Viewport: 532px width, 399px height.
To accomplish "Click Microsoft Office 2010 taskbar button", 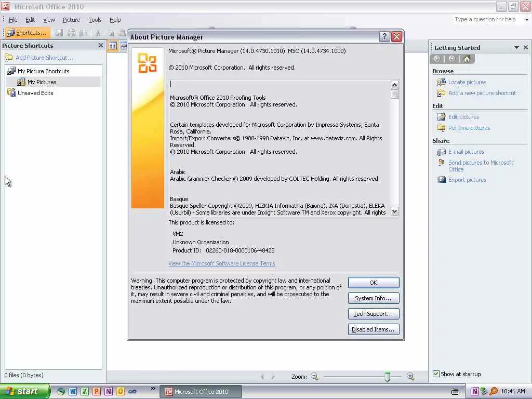I will 201,392.
